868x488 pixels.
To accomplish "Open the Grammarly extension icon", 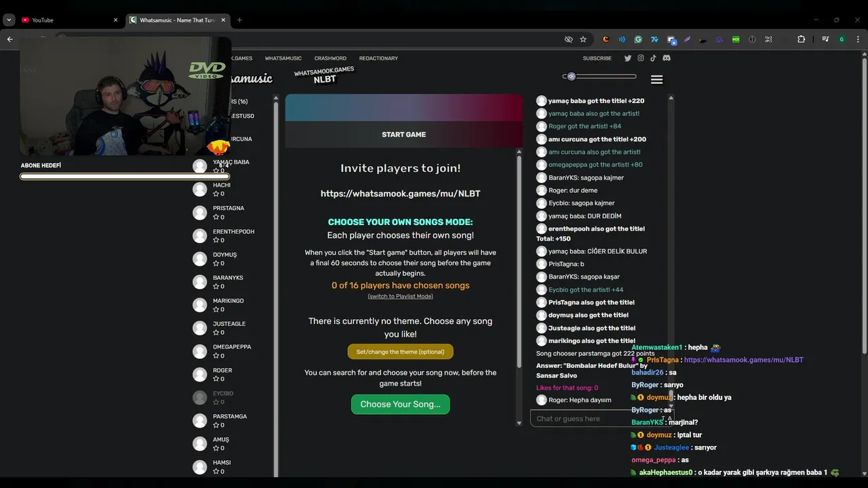I will click(x=638, y=39).
